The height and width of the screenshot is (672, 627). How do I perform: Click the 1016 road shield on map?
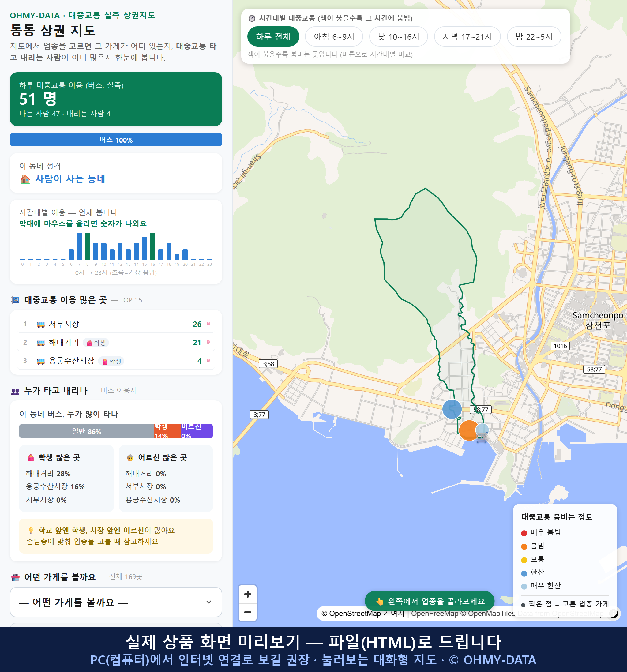pos(560,346)
